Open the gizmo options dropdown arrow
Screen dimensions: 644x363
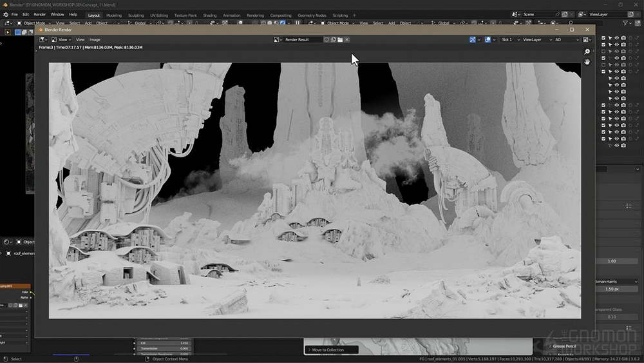[479, 39]
